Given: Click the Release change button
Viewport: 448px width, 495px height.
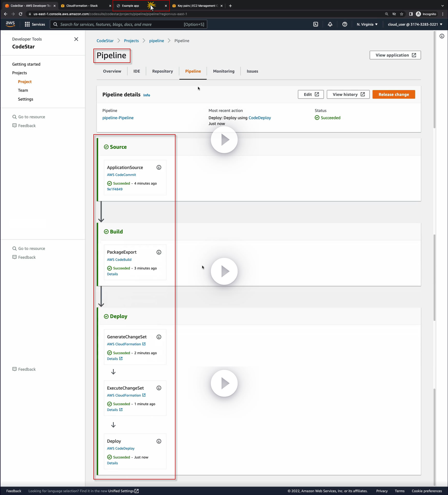Looking at the screenshot, I should click(394, 94).
